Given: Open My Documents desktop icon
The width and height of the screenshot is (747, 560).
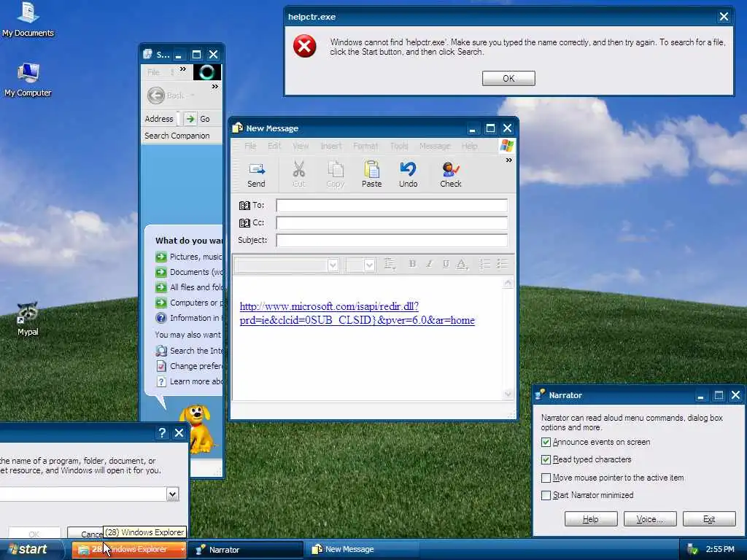Looking at the screenshot, I should [x=28, y=20].
